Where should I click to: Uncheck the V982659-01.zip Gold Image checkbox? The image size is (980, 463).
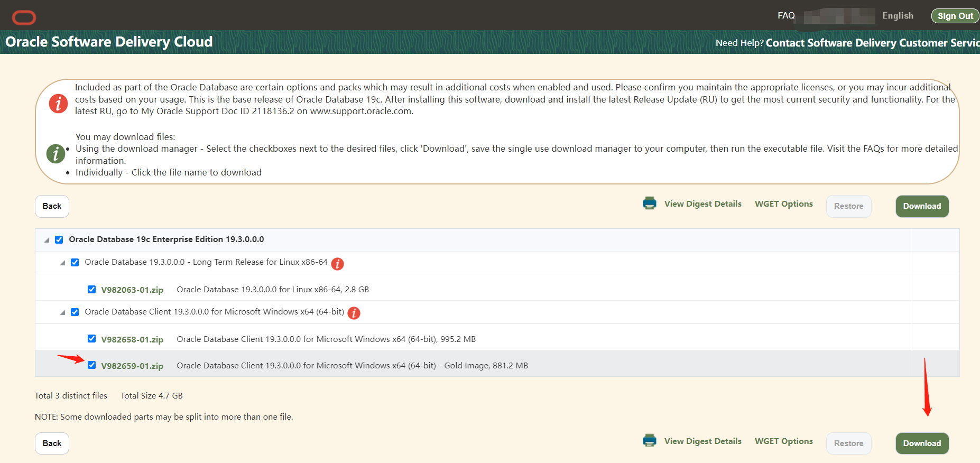(x=92, y=365)
